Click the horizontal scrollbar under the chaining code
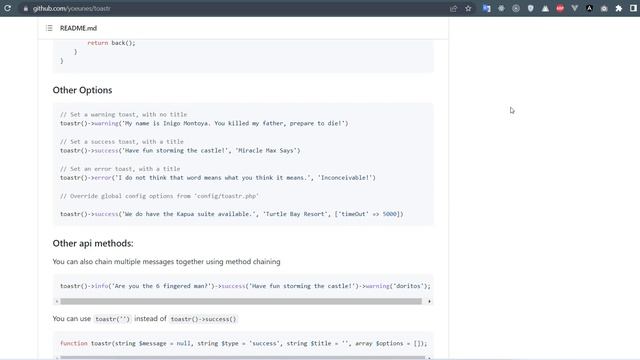This screenshot has height=360, width=640. click(241, 301)
